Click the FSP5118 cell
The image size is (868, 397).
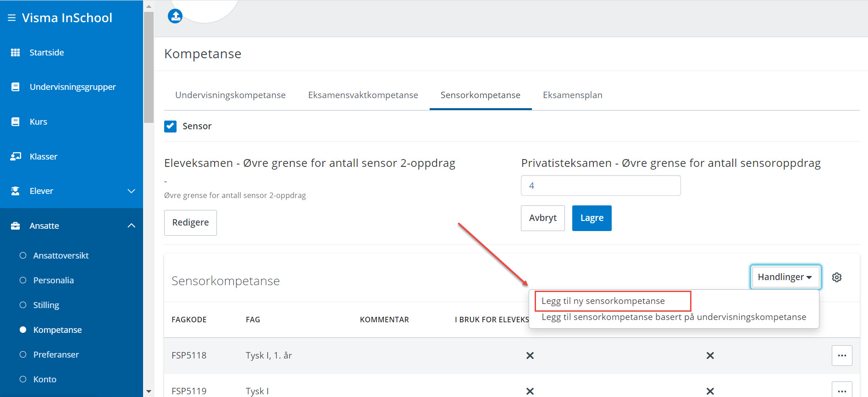[x=189, y=355]
